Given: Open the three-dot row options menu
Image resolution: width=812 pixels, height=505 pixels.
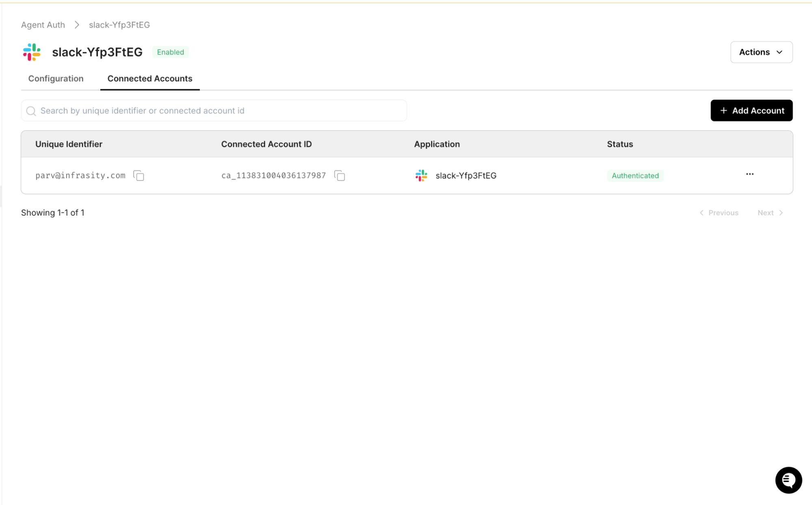Looking at the screenshot, I should pyautogui.click(x=749, y=174).
